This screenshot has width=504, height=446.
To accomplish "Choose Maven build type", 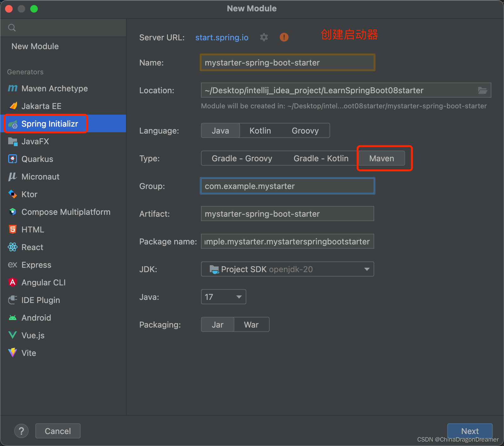I will click(382, 158).
